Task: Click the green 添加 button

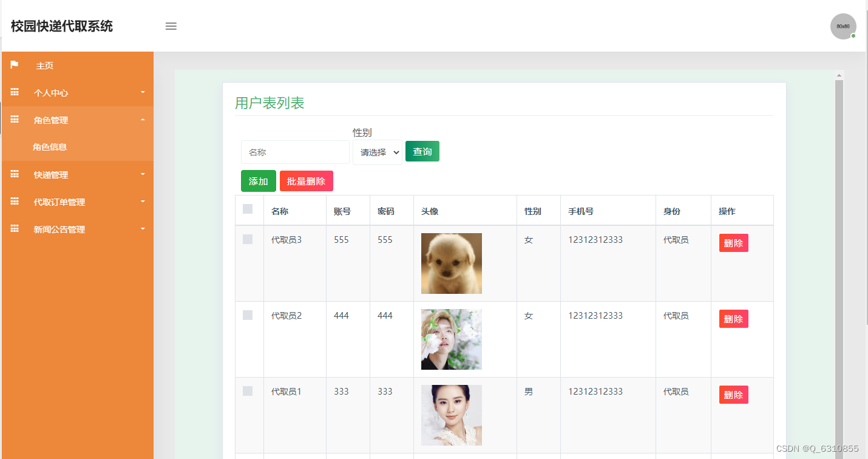Action: 259,181
